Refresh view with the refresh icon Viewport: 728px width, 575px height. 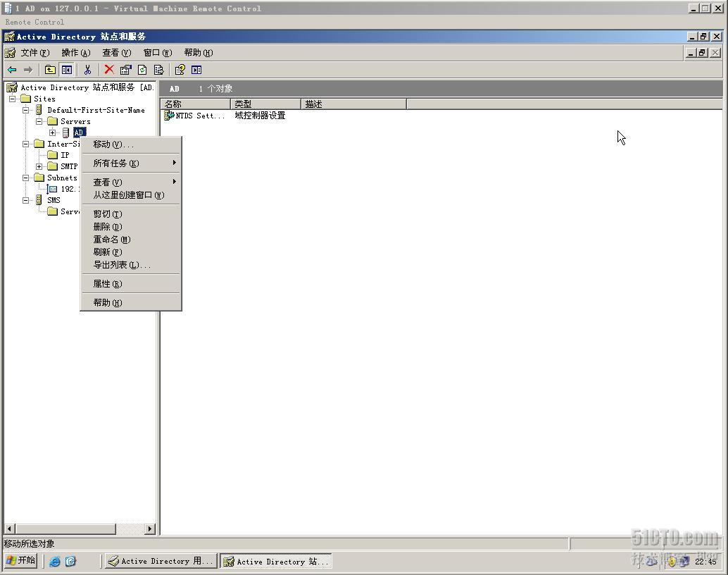point(142,70)
